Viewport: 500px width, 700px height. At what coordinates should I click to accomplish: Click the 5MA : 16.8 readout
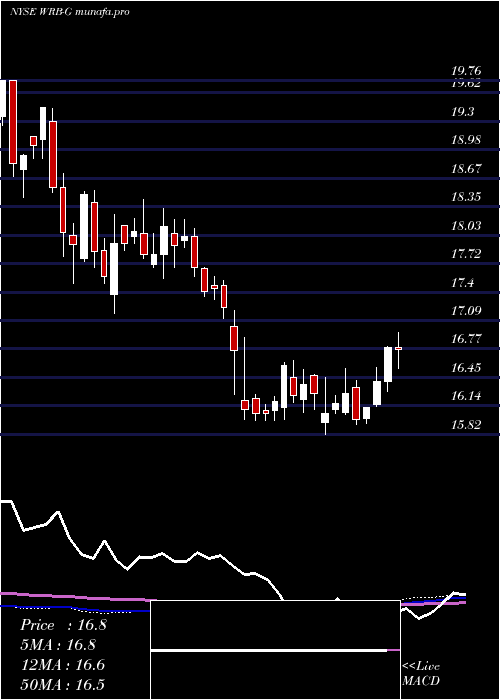pyautogui.click(x=58, y=645)
